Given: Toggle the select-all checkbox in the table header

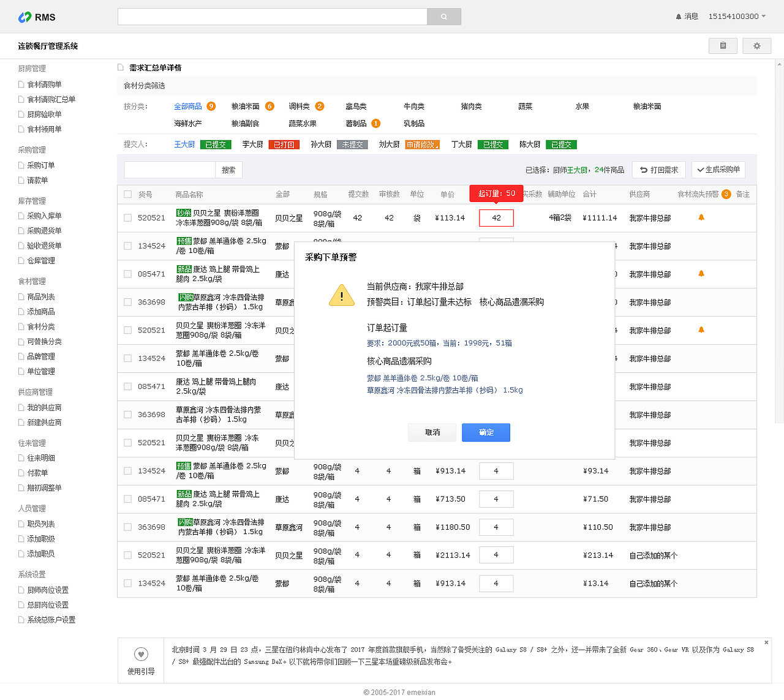Looking at the screenshot, I should point(127,194).
